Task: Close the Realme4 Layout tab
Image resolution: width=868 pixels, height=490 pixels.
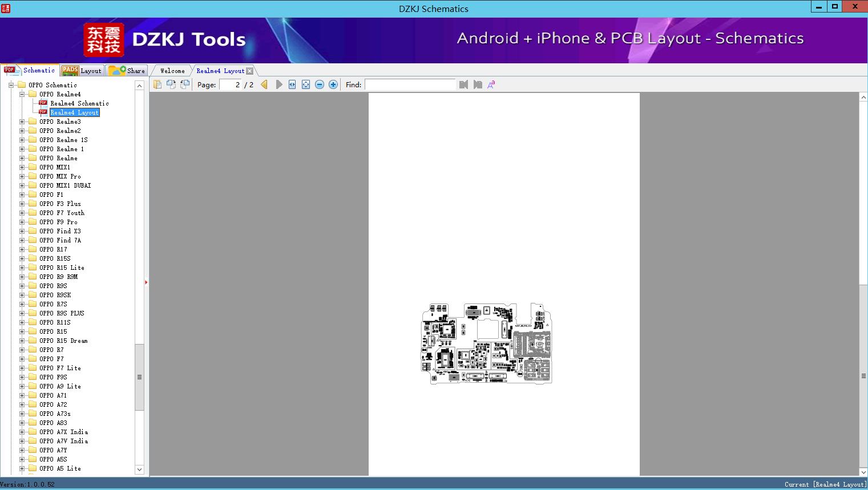Action: [249, 71]
